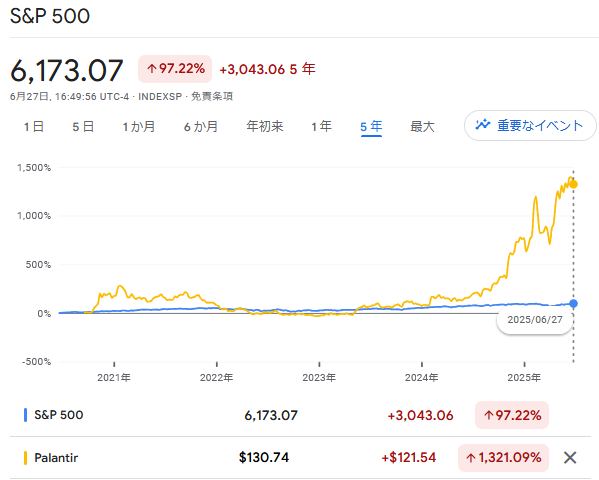Click the 6,173.07 value in S&P 500 row
Viewport: 599px width, 480px height.
pos(271,415)
